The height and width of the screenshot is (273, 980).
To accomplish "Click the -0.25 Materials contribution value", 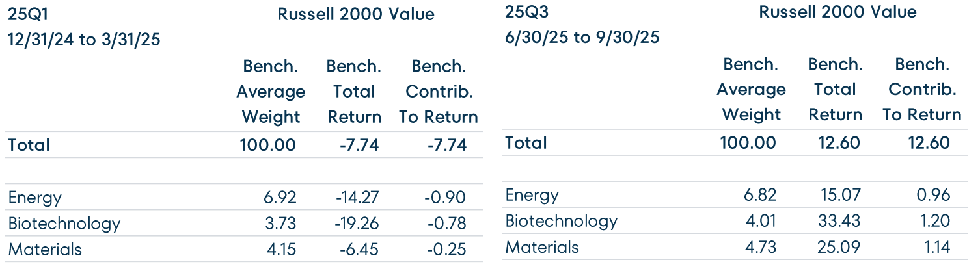I will pyautogui.click(x=447, y=250).
